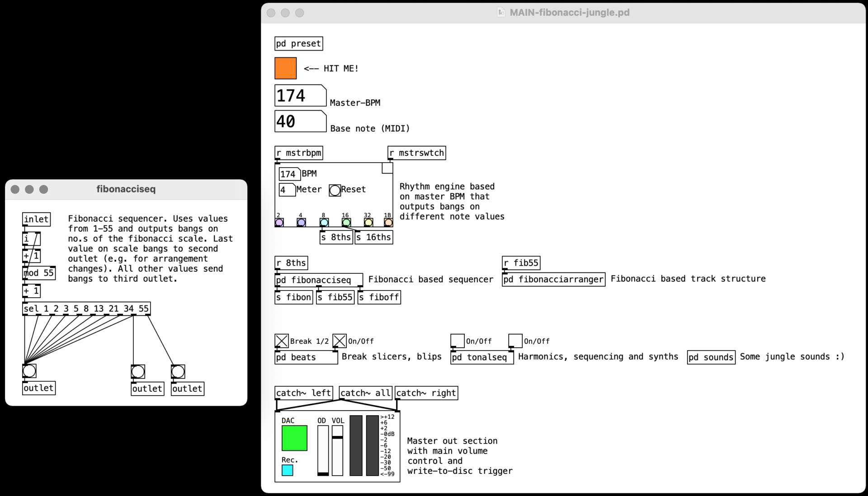This screenshot has height=496, width=868.
Task: Close the fibonacciseq window
Action: (x=15, y=189)
